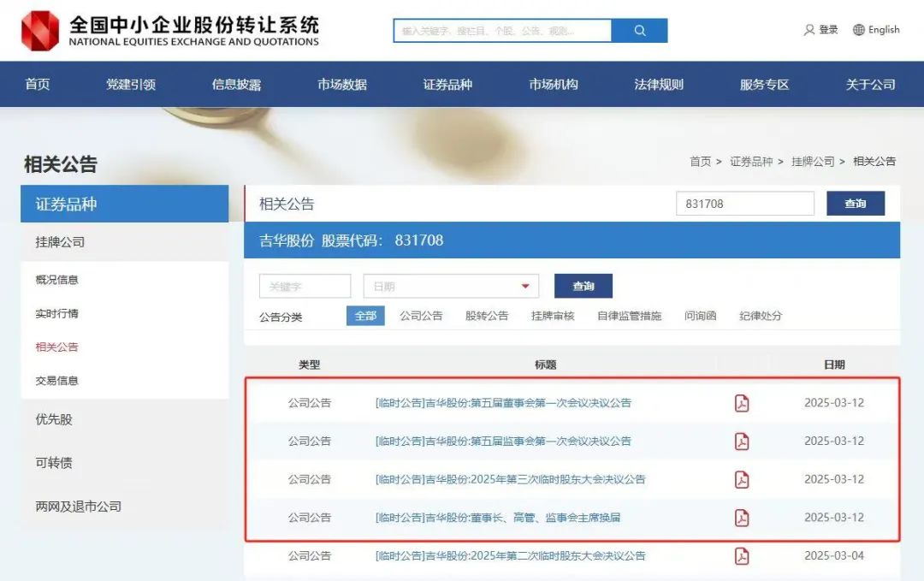Open link 2025年第二次临时股东大会决议公告

pos(510,556)
